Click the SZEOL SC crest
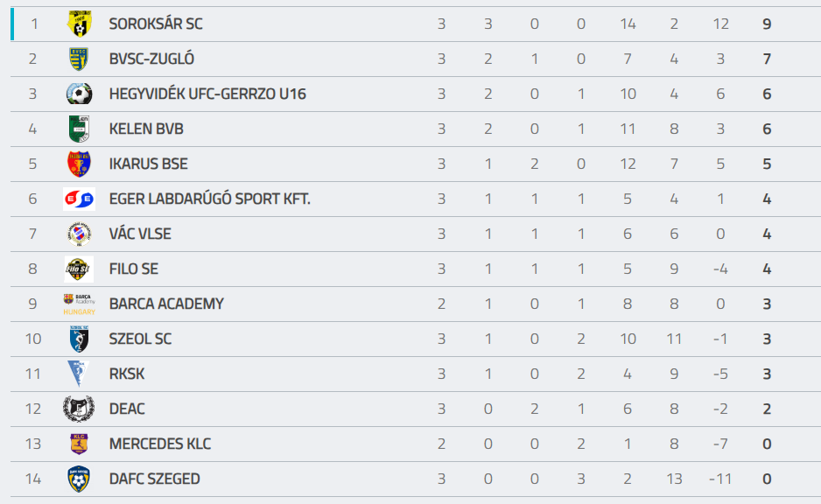821x504 pixels. (x=79, y=339)
